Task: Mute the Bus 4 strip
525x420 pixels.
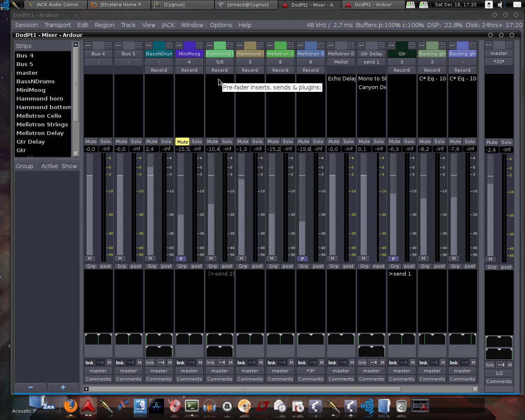Action: tap(91, 142)
